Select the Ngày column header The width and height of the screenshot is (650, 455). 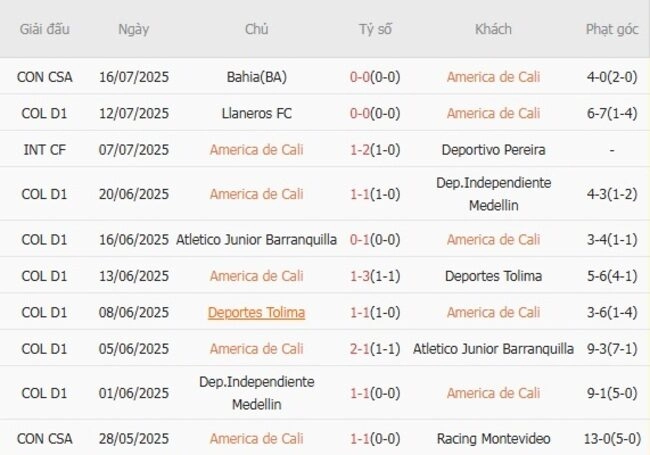[x=133, y=29]
